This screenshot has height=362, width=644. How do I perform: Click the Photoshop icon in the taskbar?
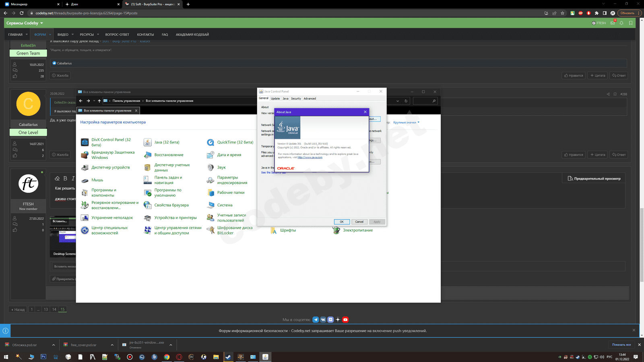click(43, 357)
